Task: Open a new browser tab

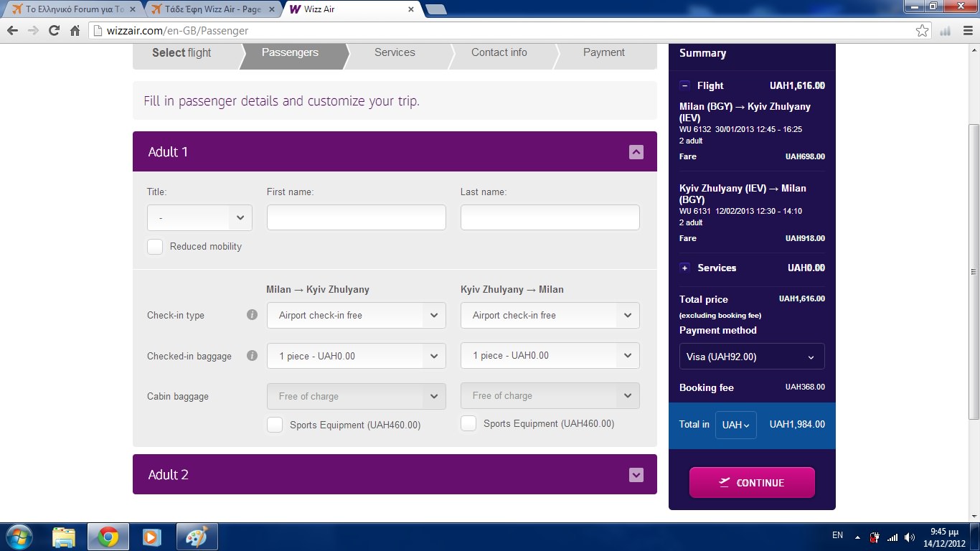Action: [435, 9]
